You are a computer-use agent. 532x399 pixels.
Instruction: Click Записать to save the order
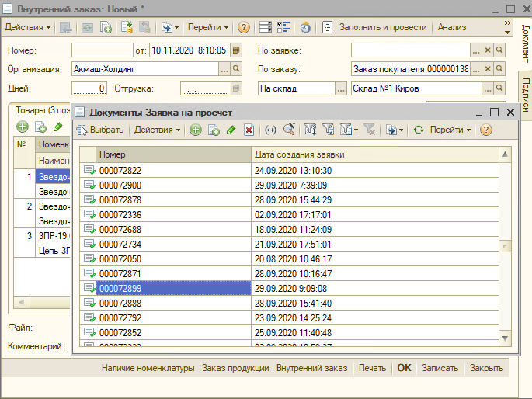pos(440,368)
